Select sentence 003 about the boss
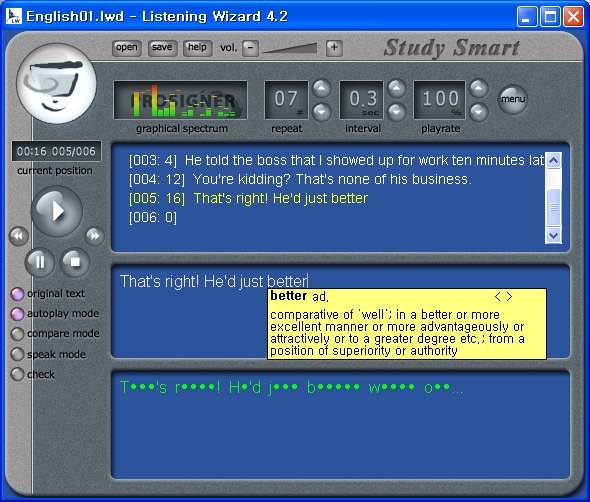The height and width of the screenshot is (502, 590). [336, 160]
